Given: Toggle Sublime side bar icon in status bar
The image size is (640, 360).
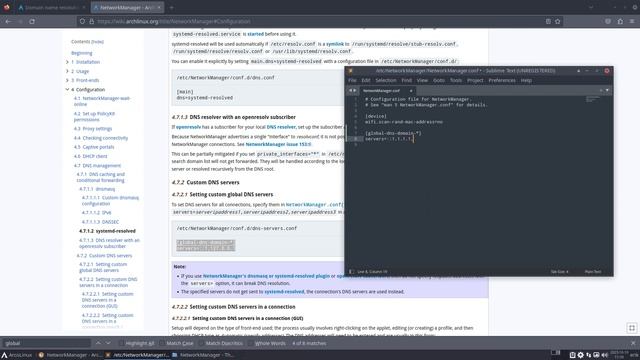Looking at the screenshot, I should 351,271.
